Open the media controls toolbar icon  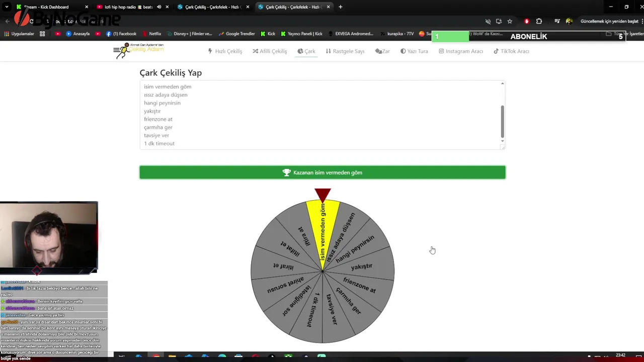tap(557, 21)
